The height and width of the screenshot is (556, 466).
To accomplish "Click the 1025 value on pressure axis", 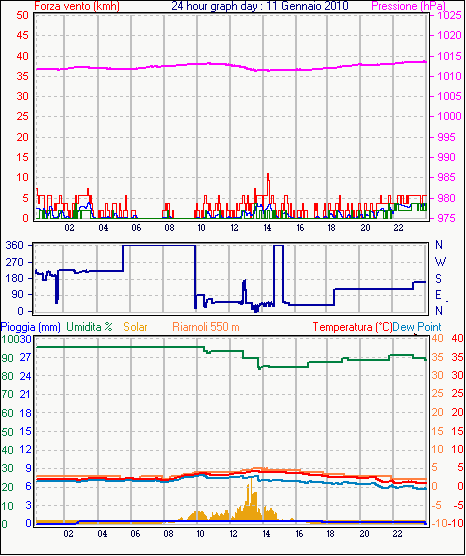I will pos(449,15).
